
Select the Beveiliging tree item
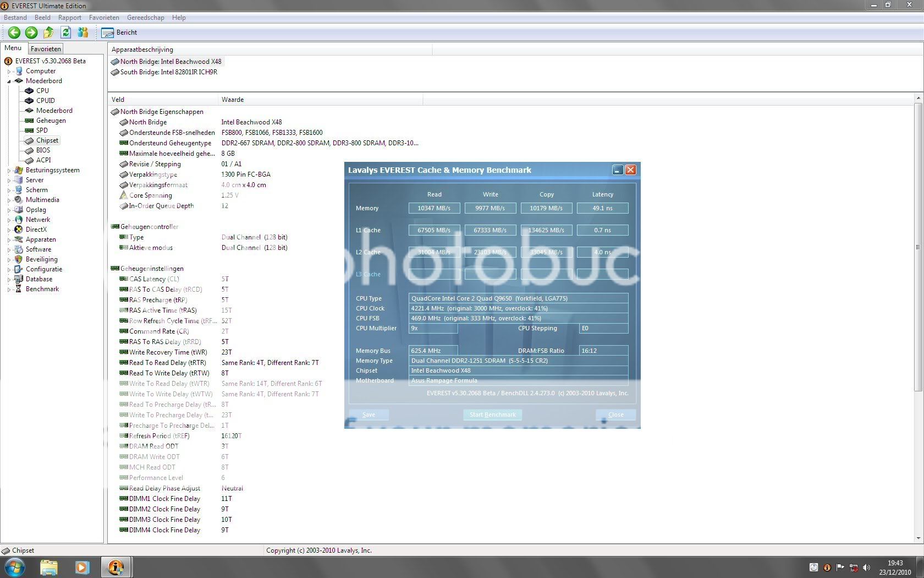[41, 259]
